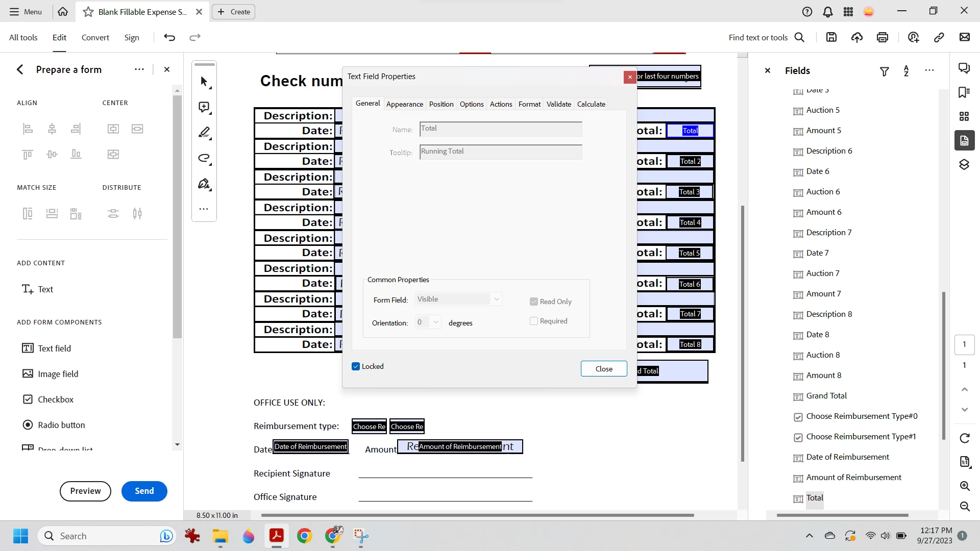Uncheck the Locked checkbox

pyautogui.click(x=356, y=366)
